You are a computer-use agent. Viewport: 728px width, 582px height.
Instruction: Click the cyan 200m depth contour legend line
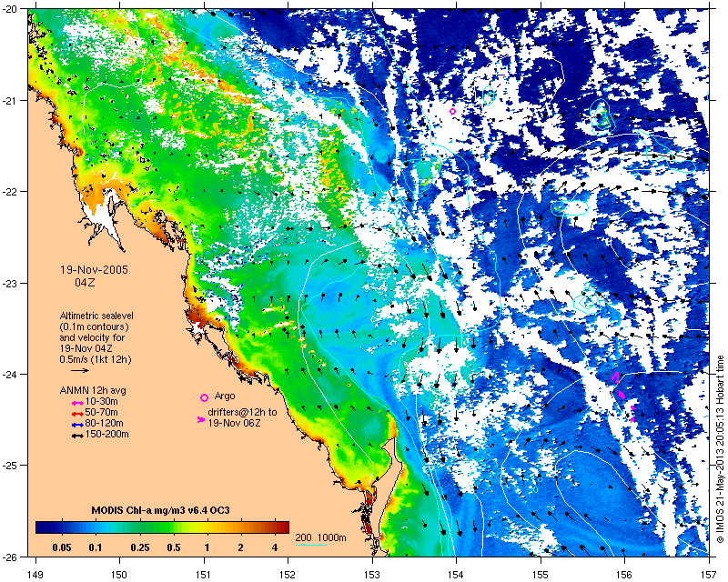click(x=311, y=545)
